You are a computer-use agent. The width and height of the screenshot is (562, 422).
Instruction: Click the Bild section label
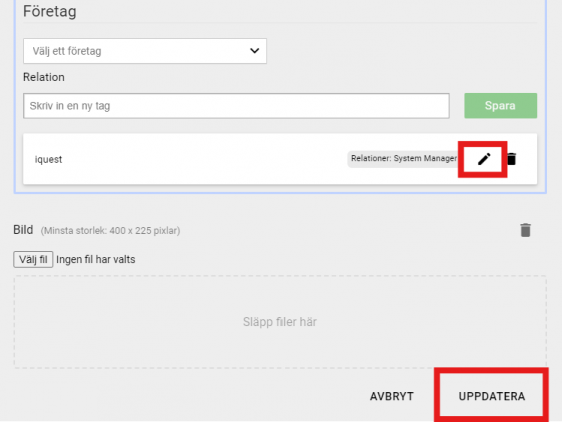[x=23, y=230]
